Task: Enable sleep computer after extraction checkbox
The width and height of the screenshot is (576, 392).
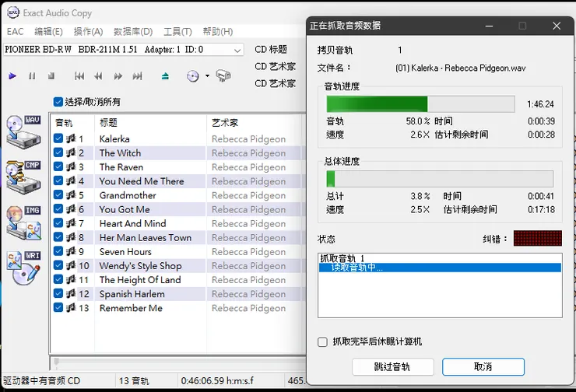Action: (322, 342)
